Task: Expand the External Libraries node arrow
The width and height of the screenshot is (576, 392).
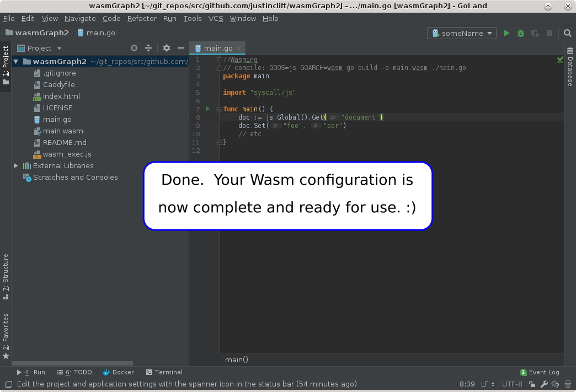Action: (16, 165)
